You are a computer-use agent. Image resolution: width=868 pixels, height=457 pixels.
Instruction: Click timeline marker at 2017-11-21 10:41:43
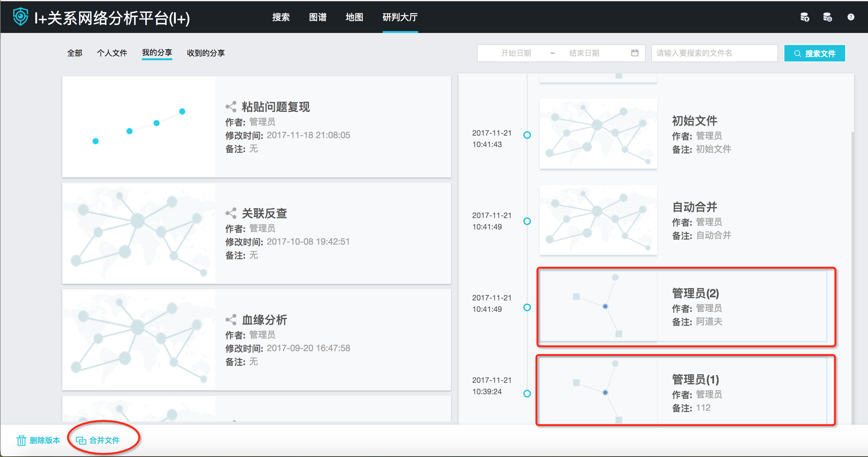(x=527, y=135)
